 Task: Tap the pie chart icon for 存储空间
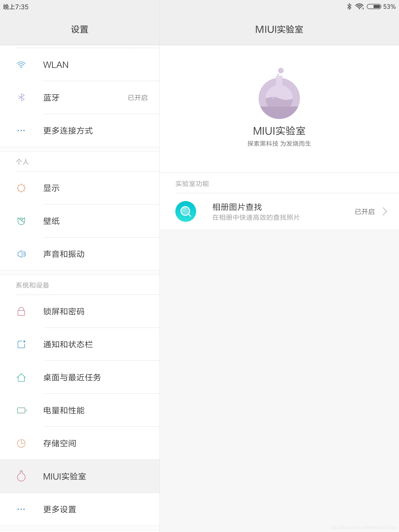21,443
